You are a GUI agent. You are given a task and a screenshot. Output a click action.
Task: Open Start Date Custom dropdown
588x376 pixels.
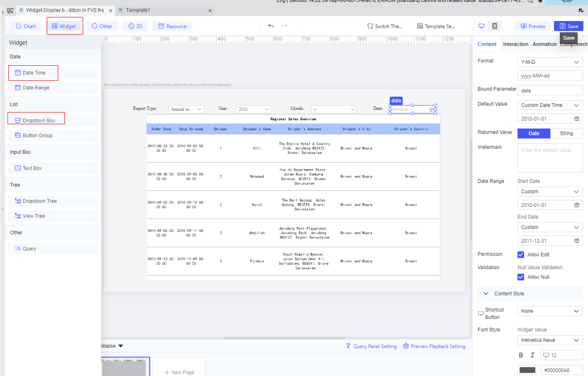[x=550, y=191]
